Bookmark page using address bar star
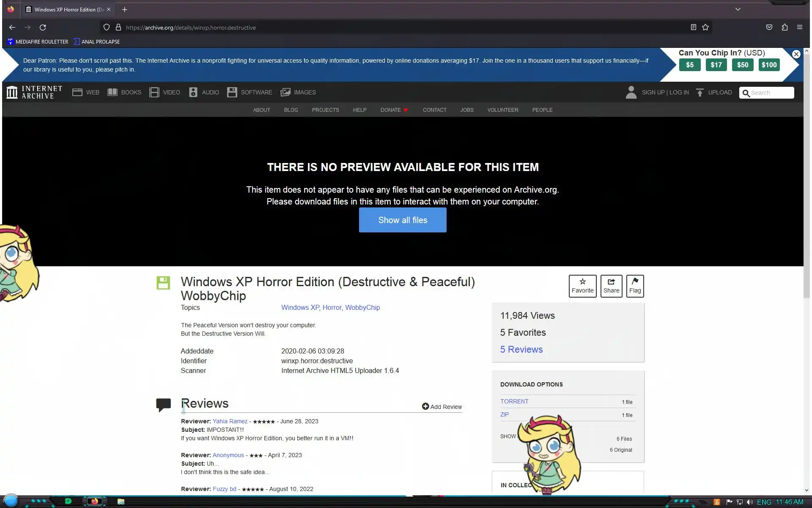Viewport: 812px width, 508px height. tap(705, 28)
